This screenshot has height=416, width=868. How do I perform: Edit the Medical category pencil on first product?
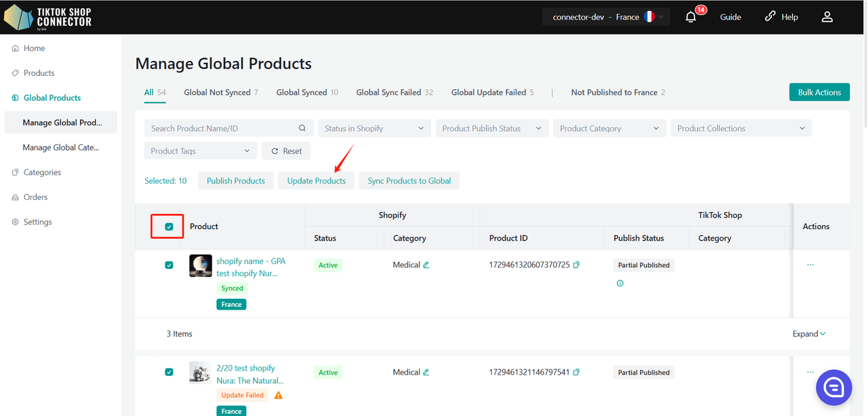click(427, 265)
